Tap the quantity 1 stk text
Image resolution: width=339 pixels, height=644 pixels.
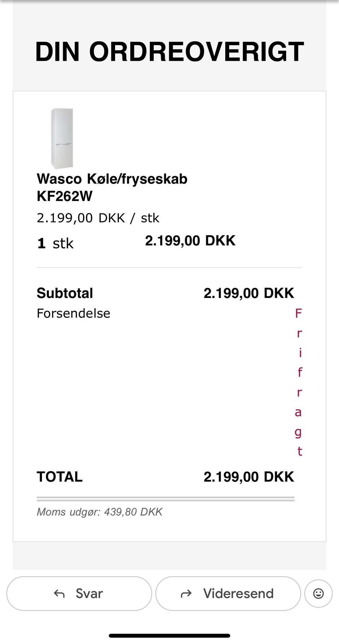tap(55, 243)
